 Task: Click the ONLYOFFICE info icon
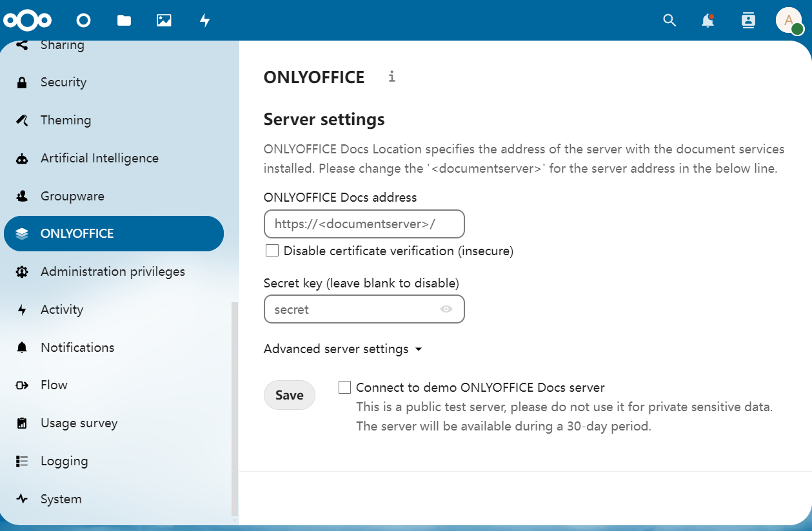391,77
